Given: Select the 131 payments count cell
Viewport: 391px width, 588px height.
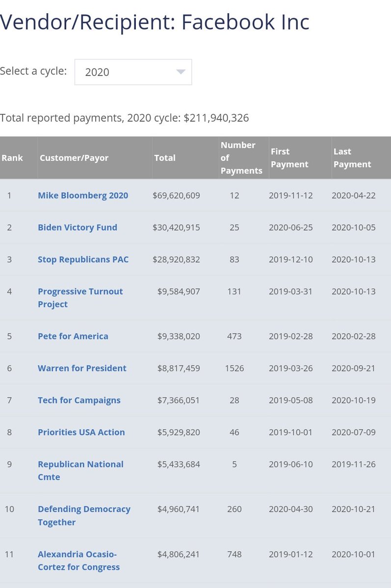Looking at the screenshot, I should pyautogui.click(x=235, y=291).
